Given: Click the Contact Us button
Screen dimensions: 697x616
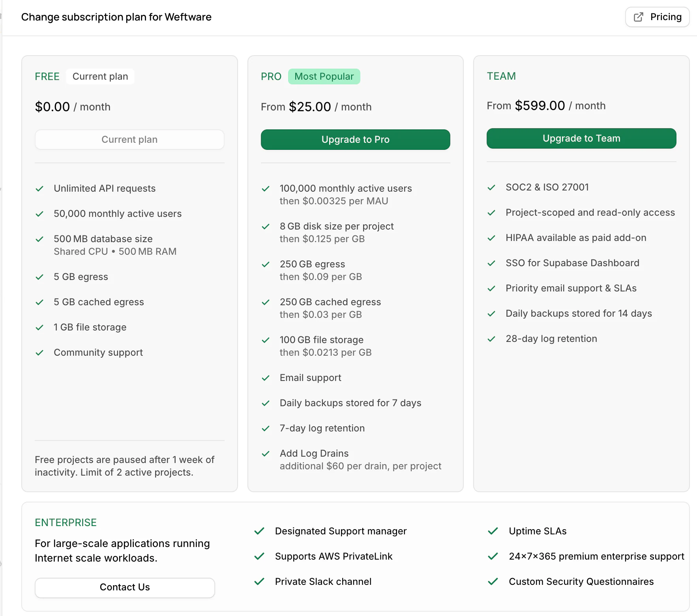Looking at the screenshot, I should tap(125, 587).
